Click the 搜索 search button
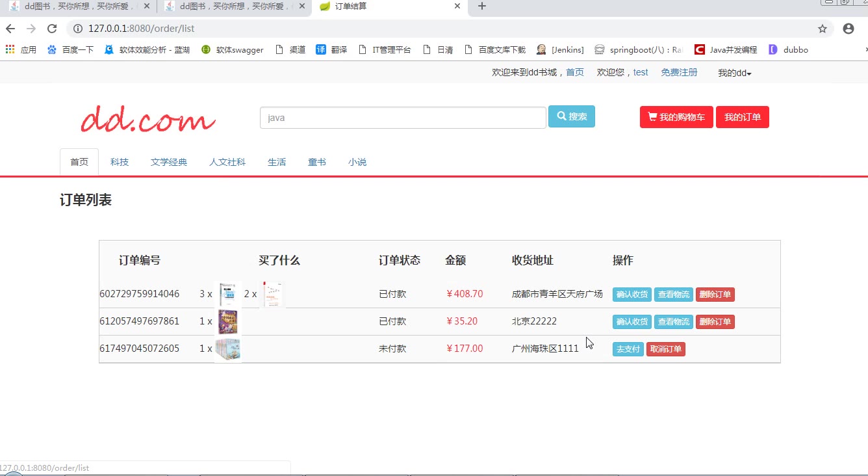Image resolution: width=868 pixels, height=476 pixels. coord(572,116)
